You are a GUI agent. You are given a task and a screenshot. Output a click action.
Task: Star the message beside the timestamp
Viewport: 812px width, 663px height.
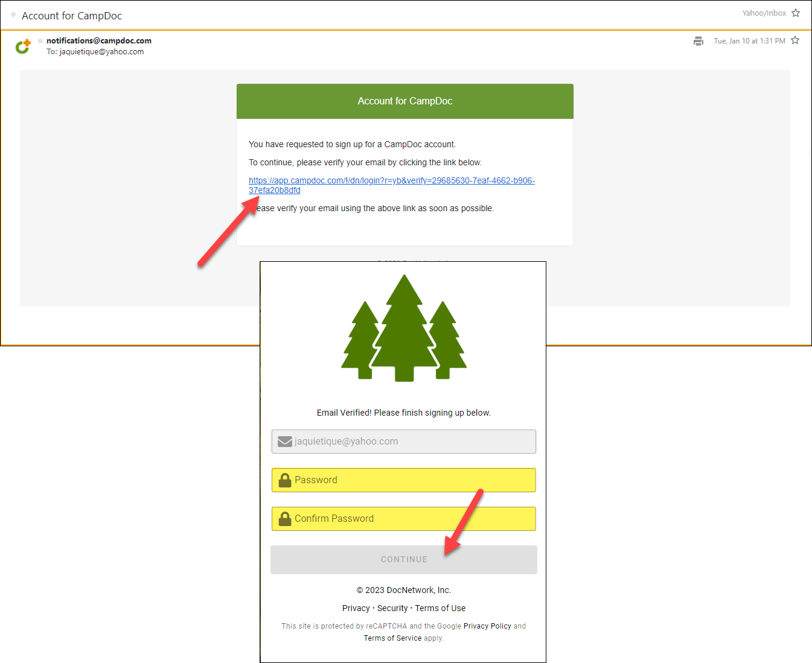795,40
